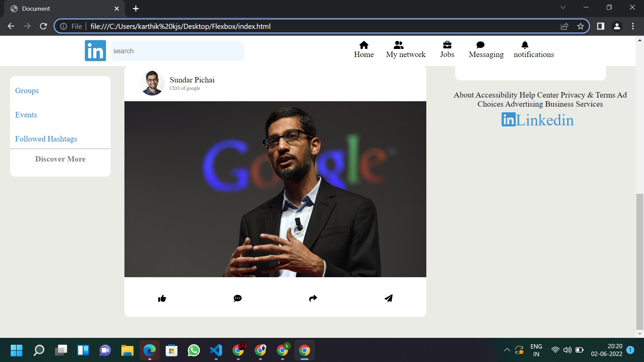
Task: Open the My network icon
Action: (x=398, y=45)
